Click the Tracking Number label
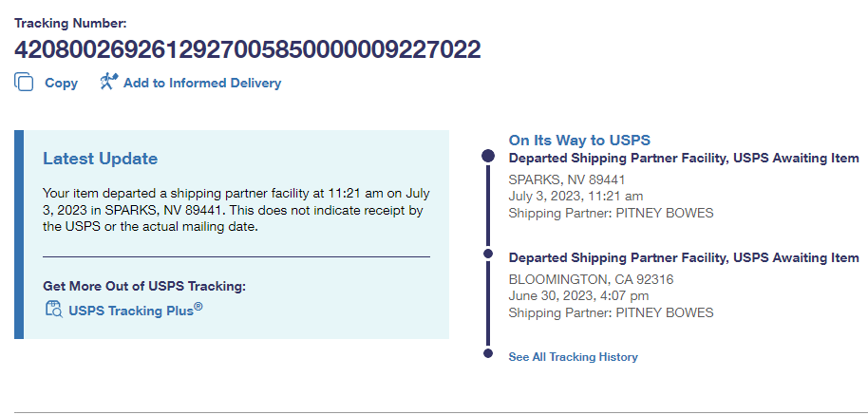Screen dimensions: 868x415 (70, 22)
